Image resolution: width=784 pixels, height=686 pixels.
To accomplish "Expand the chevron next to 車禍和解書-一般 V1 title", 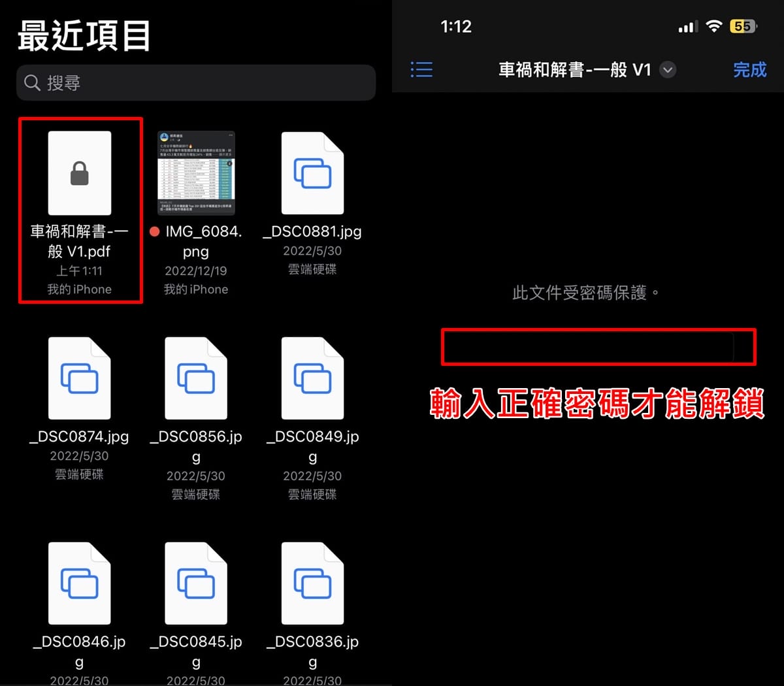I will click(668, 70).
